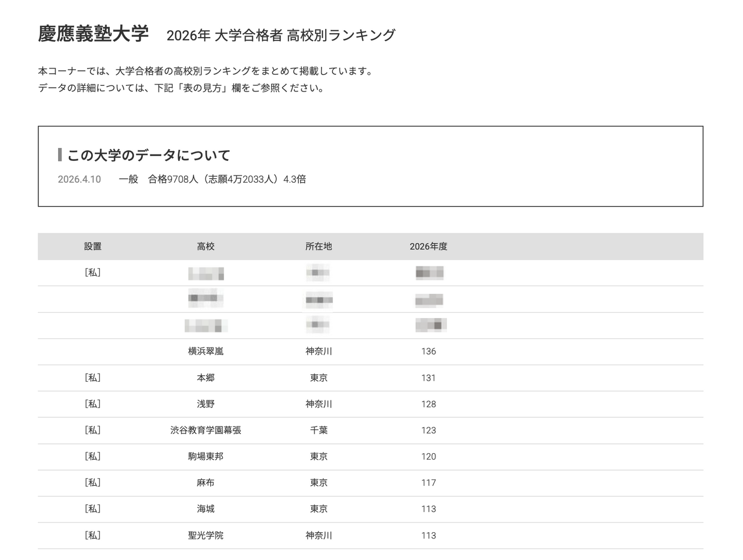Sort by the 高校 column header
743x560 pixels.
tap(205, 246)
